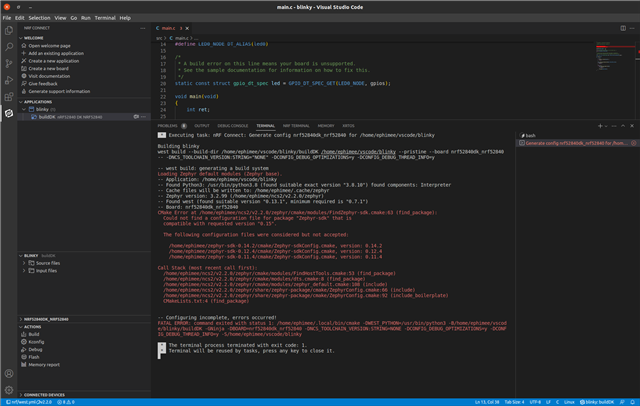Open the Edit menu

click(20, 18)
